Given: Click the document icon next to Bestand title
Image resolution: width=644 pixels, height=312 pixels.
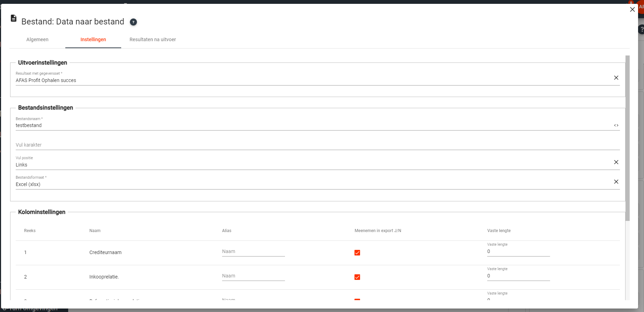Looking at the screenshot, I should [14, 18].
